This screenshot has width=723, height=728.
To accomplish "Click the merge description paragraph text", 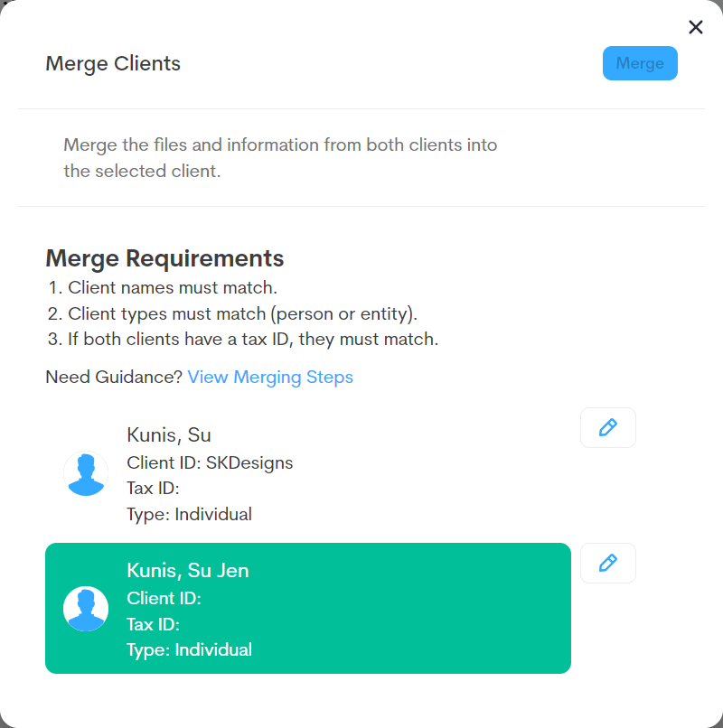I will [280, 158].
